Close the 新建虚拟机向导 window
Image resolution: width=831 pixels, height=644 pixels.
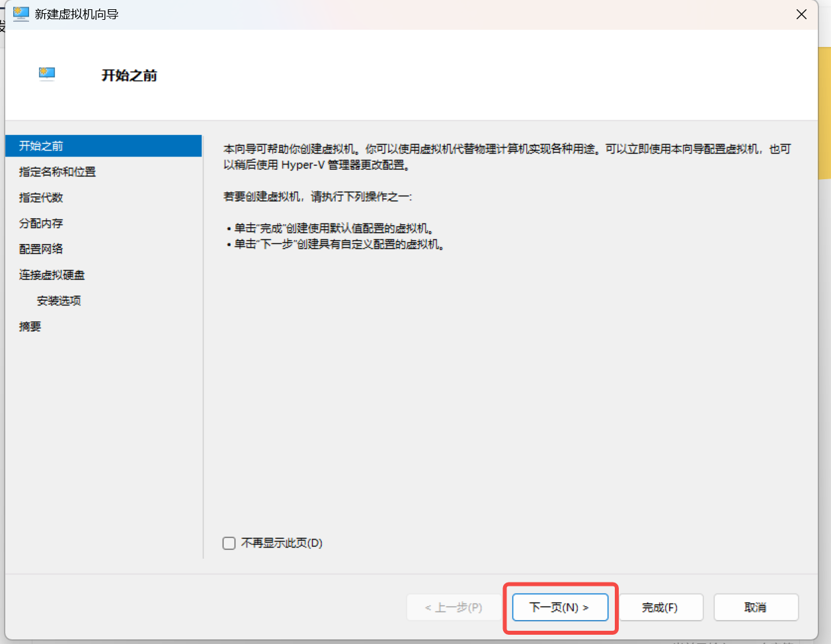pos(801,15)
